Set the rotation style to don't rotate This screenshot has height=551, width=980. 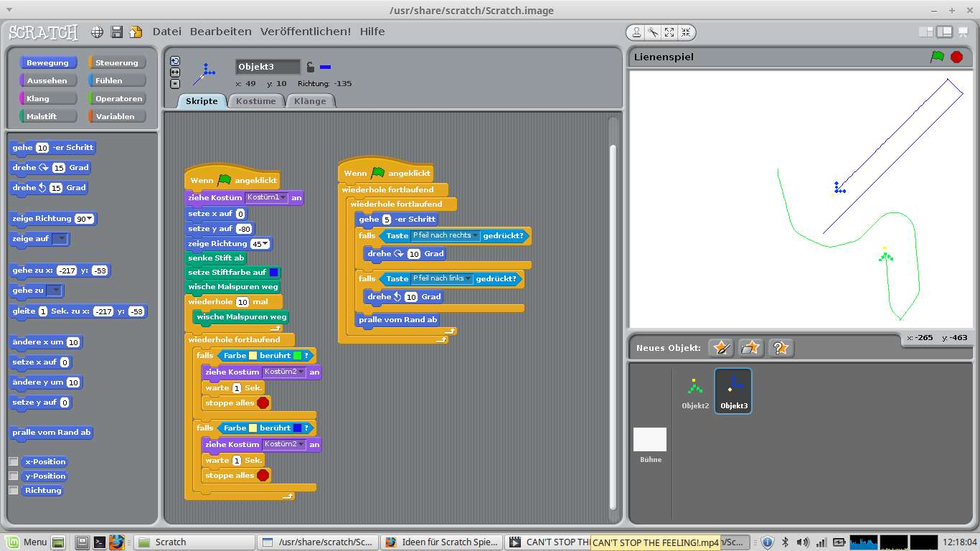point(175,83)
